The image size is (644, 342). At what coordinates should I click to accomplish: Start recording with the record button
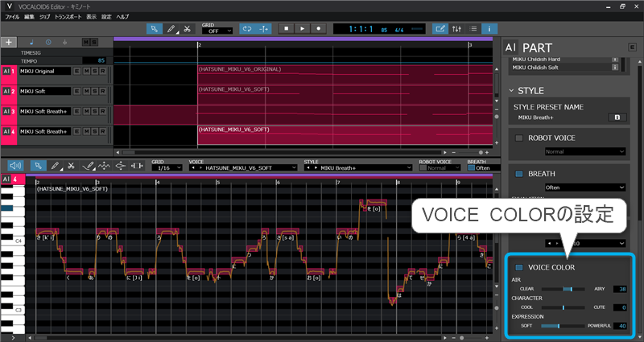tap(318, 29)
